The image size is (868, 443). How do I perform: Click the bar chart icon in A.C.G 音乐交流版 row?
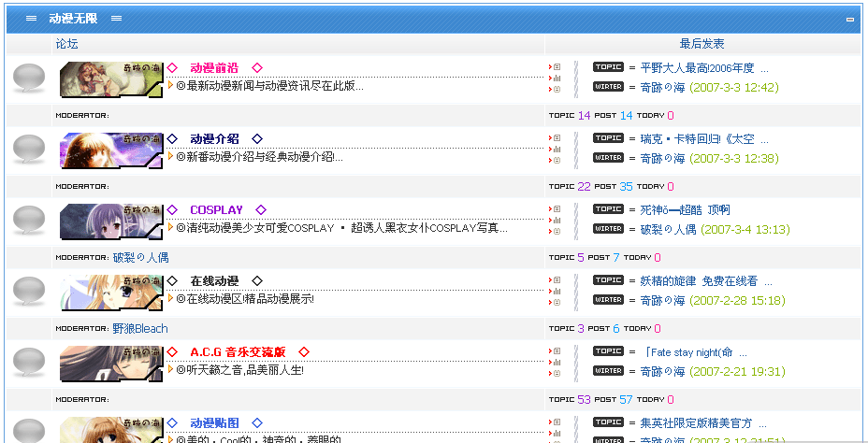557,362
